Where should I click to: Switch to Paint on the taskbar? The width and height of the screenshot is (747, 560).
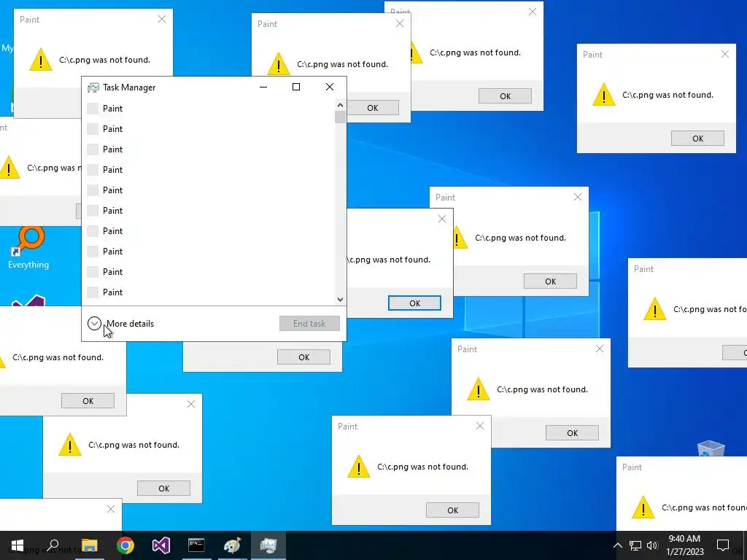233,545
